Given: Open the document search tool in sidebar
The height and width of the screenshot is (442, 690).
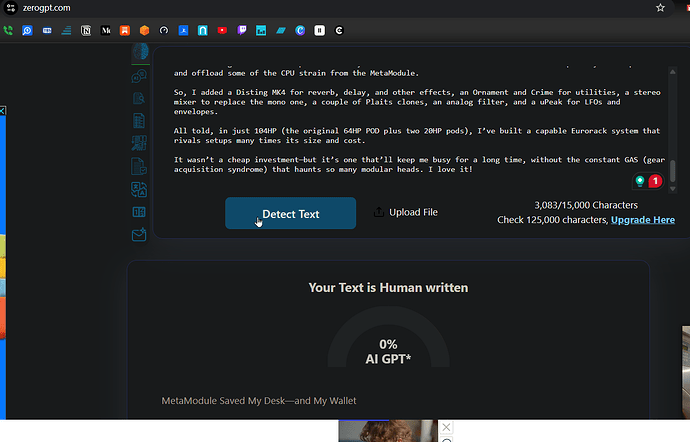Looking at the screenshot, I should pyautogui.click(x=139, y=98).
